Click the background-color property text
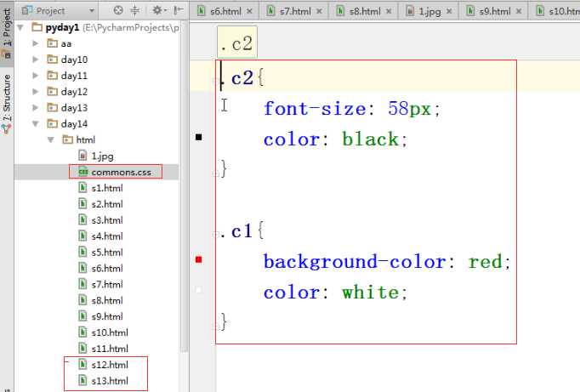 355,262
